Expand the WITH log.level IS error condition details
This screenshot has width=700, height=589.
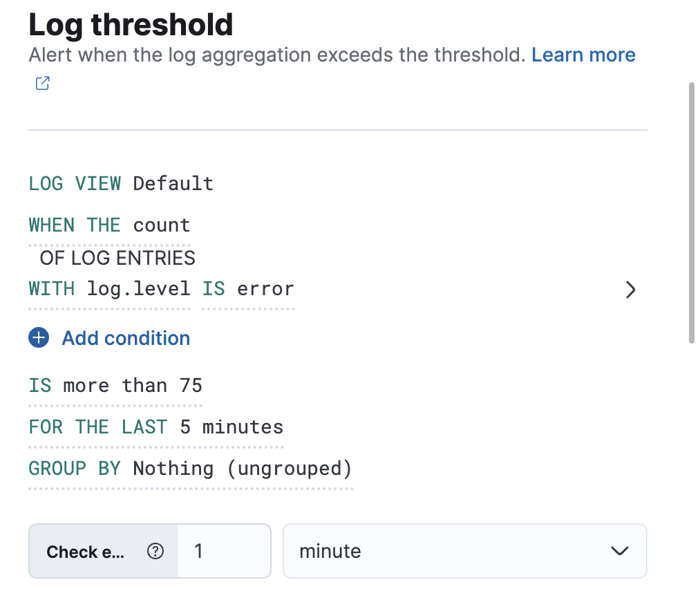pos(630,290)
